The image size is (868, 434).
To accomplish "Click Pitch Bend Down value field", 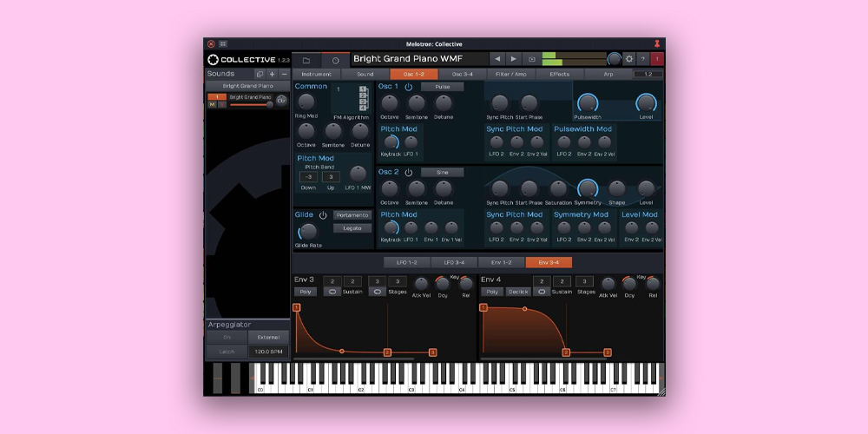I will click(308, 177).
